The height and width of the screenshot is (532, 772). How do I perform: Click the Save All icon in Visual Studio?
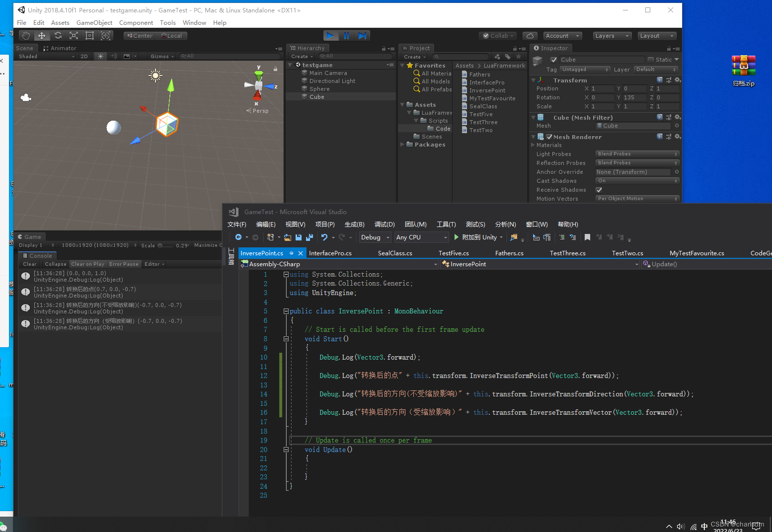[309, 237]
